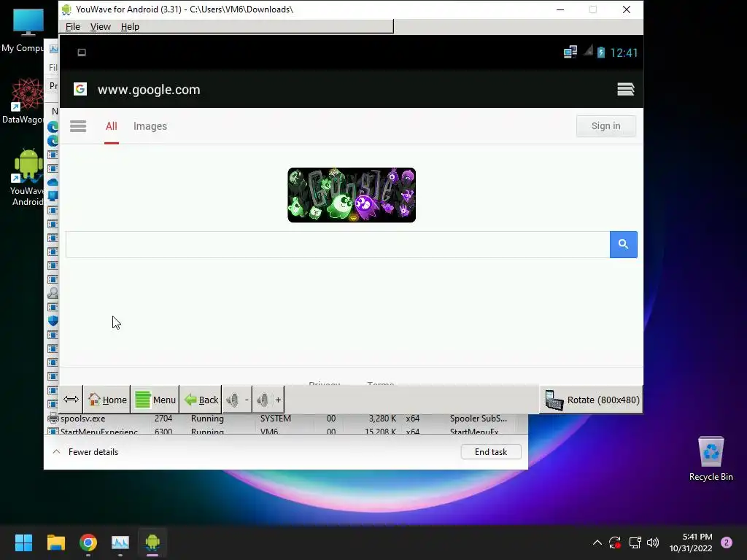
Task: Click the Halloween Google doodle
Action: 352,195
